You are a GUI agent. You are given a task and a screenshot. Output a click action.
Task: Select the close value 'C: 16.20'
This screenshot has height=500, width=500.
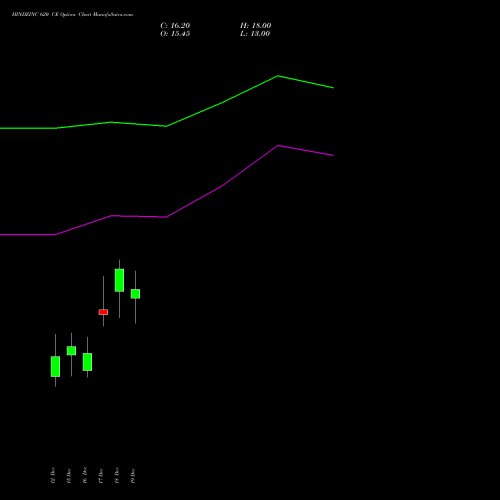tap(175, 26)
